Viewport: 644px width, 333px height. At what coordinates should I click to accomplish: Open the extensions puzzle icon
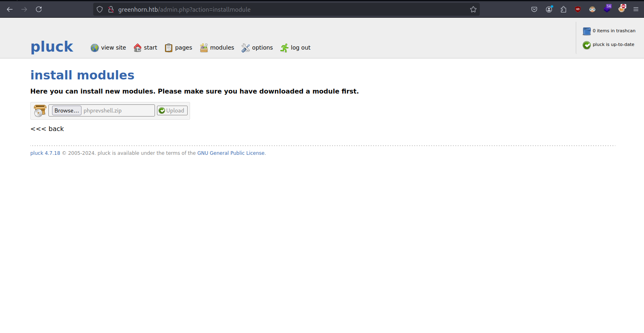coord(563,9)
